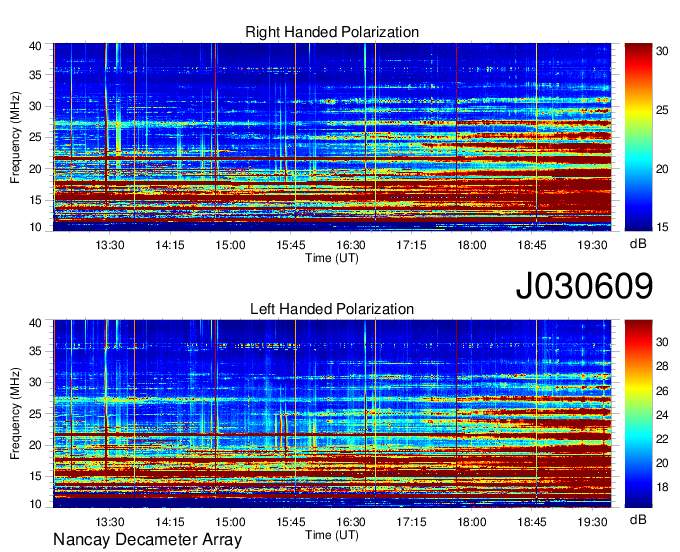
Task: Click the 28 value on left-handed colorbar
Action: [x=662, y=366]
